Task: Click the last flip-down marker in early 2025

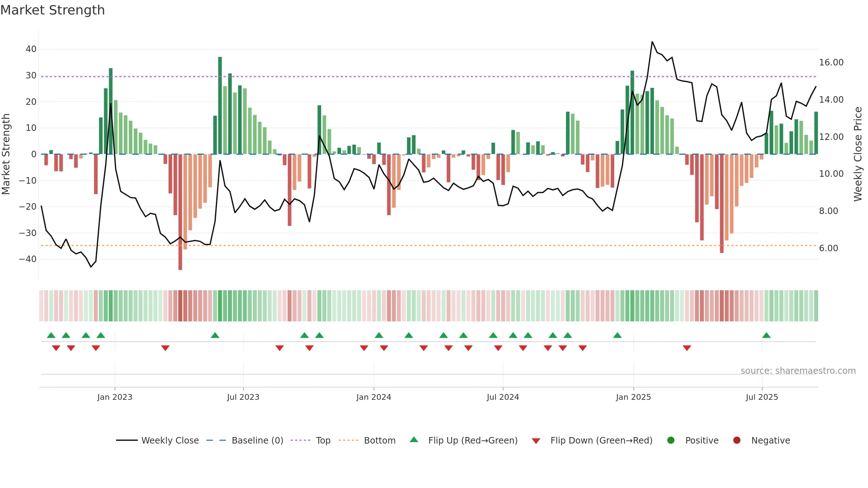Action: pyautogui.click(x=687, y=348)
